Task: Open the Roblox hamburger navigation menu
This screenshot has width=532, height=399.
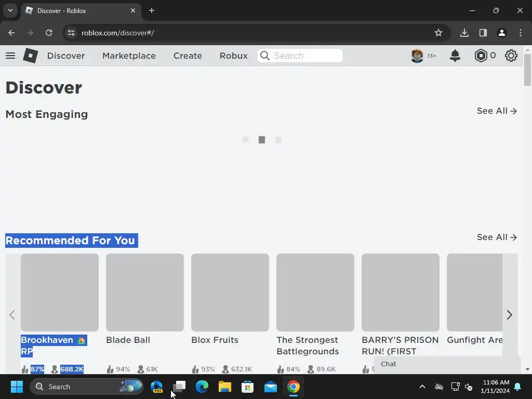Action: [x=10, y=56]
